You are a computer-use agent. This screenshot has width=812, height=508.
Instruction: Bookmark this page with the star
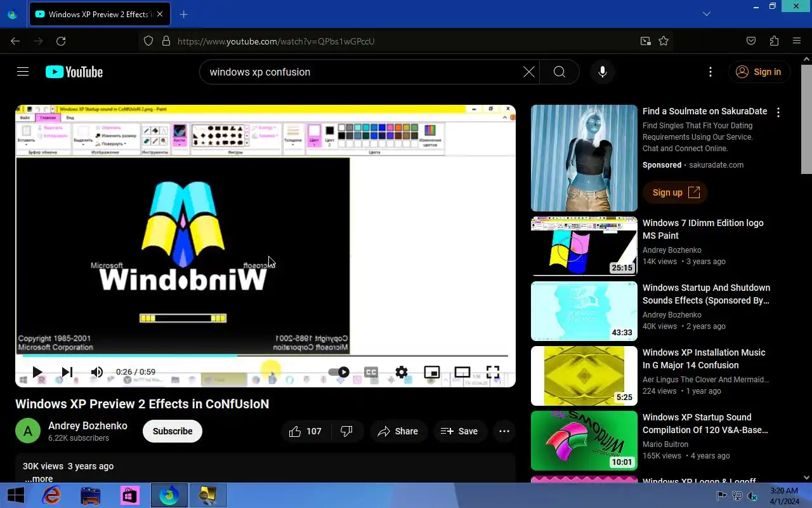[x=664, y=41]
